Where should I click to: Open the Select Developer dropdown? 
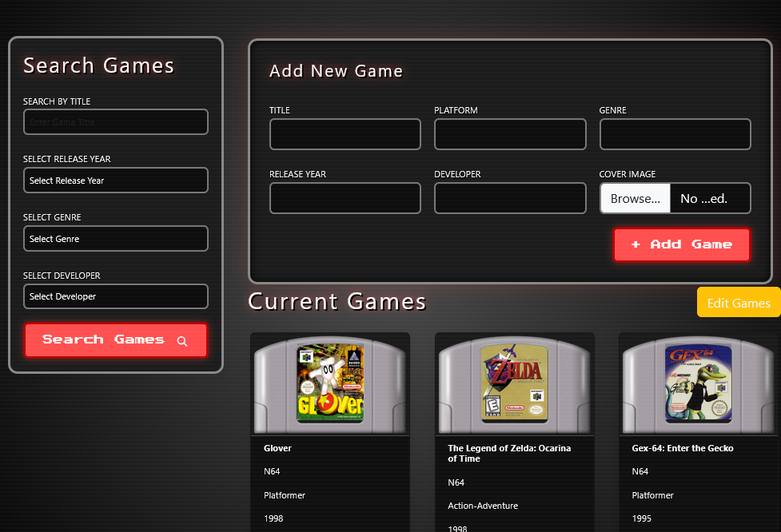point(116,296)
